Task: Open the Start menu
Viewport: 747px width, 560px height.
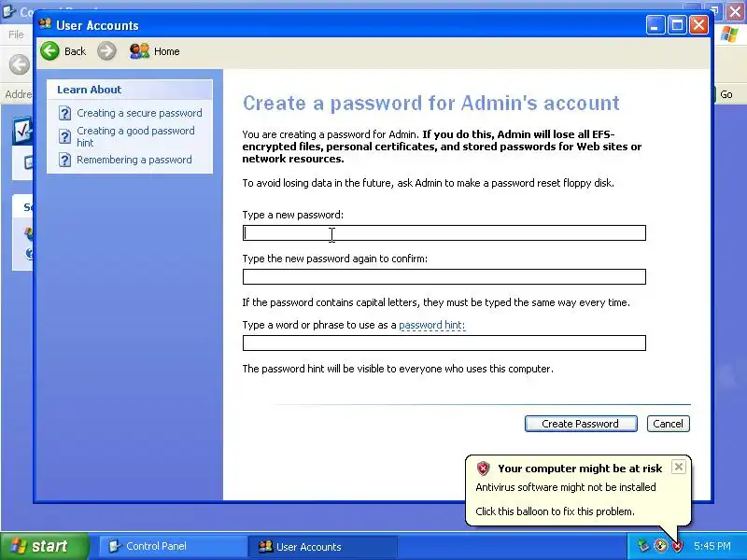Action: [45, 546]
